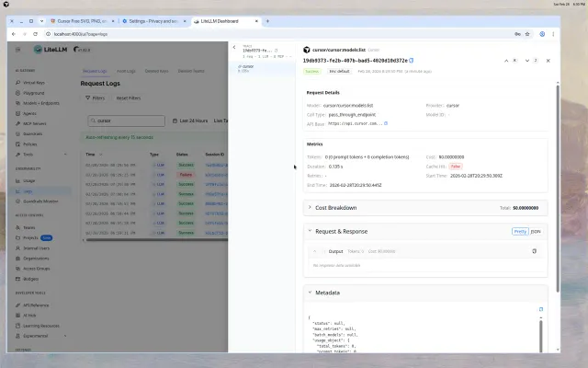Collapse the Output block chevron
588x368 pixels.
click(314, 251)
